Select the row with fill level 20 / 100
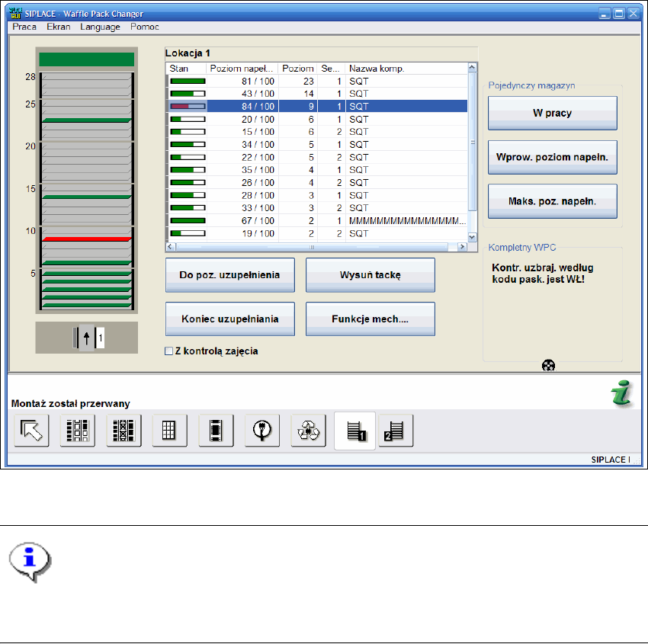 317,120
